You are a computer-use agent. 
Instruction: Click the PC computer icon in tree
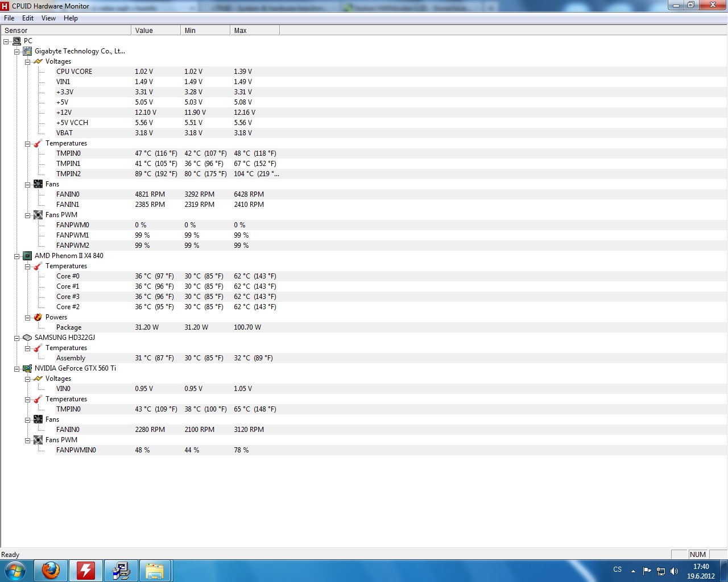16,41
